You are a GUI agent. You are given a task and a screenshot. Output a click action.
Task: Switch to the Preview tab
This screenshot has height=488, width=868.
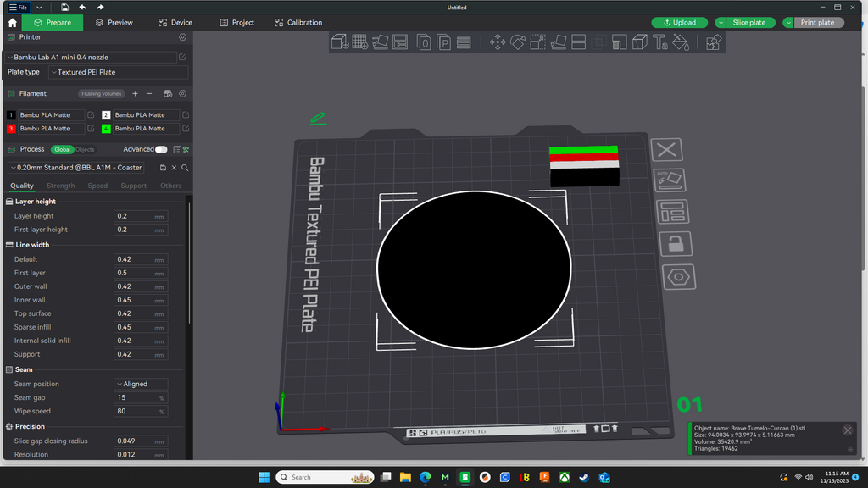click(x=114, y=23)
